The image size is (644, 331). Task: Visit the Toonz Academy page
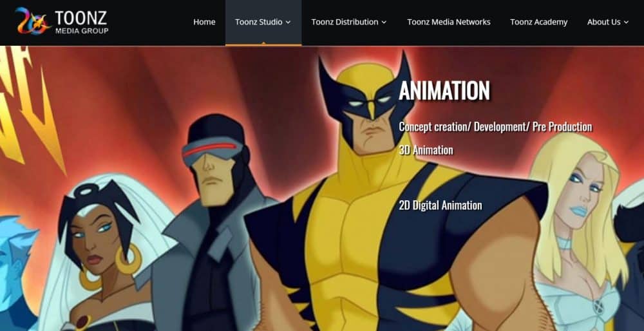click(x=538, y=22)
